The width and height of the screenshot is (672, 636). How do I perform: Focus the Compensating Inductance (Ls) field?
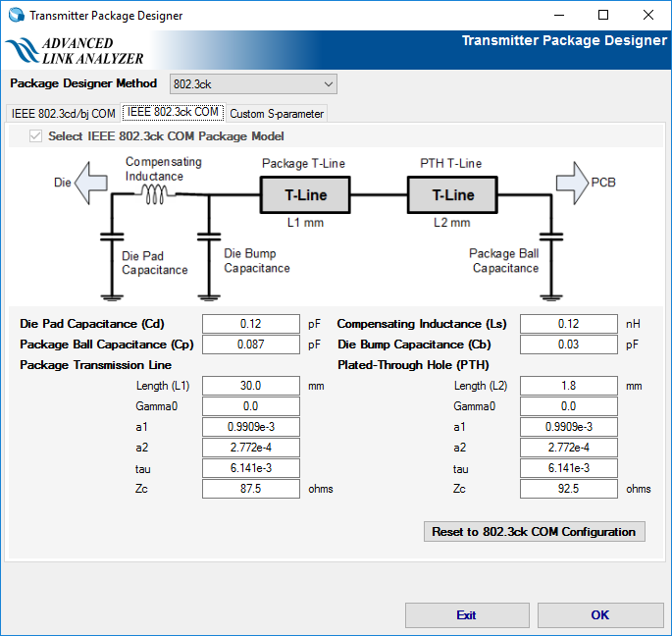point(568,324)
